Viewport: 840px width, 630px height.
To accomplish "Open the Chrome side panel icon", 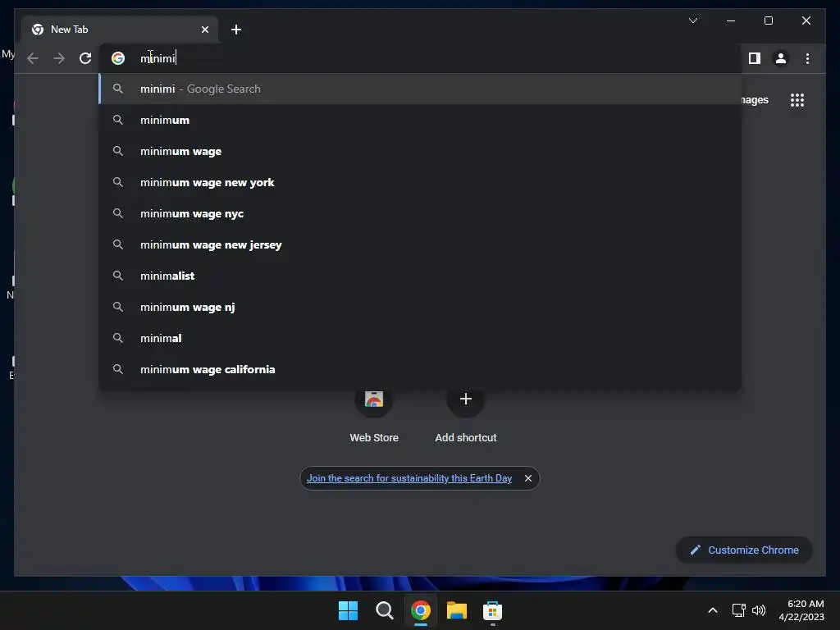I will 755,58.
